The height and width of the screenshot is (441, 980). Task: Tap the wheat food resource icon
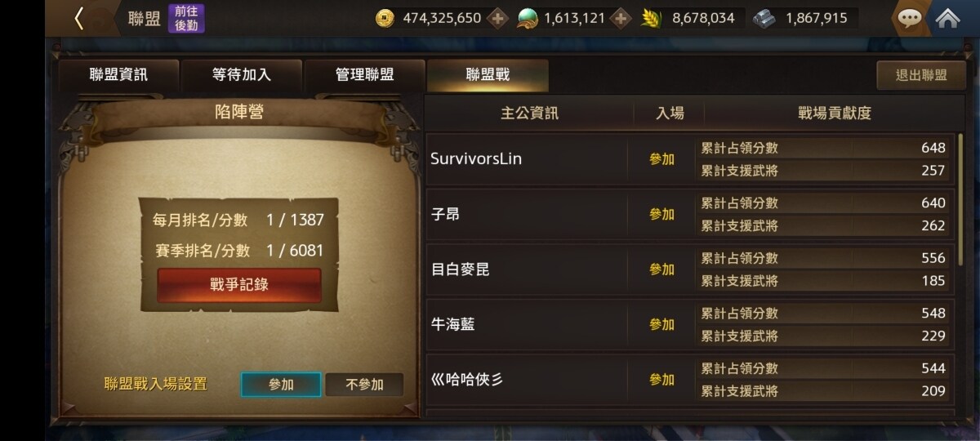pyautogui.click(x=651, y=18)
